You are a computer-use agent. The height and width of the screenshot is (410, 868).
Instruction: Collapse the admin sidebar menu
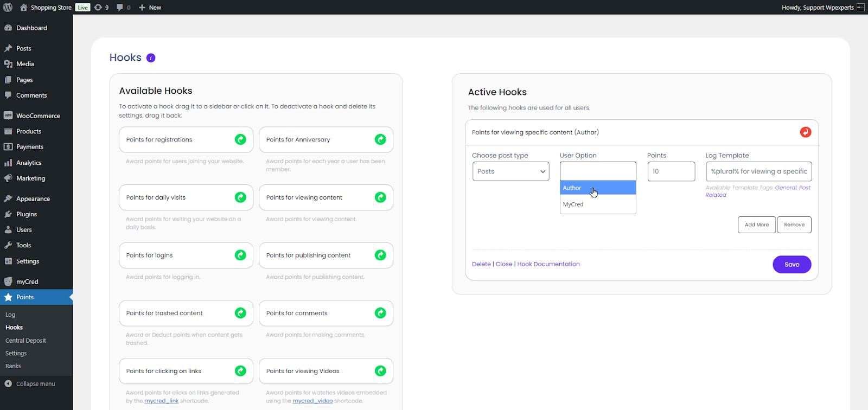pos(35,384)
